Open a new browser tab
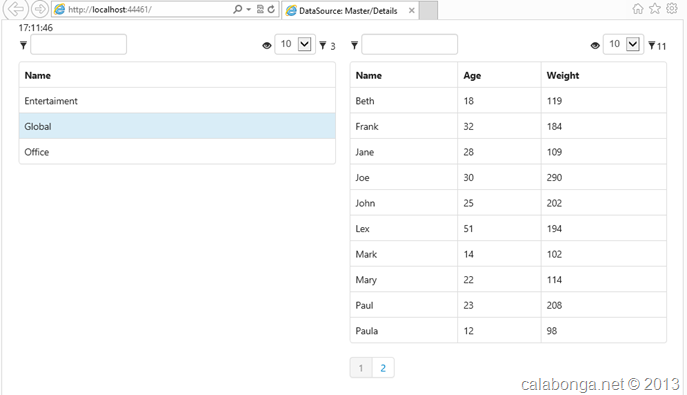The image size is (687, 395). point(428,11)
